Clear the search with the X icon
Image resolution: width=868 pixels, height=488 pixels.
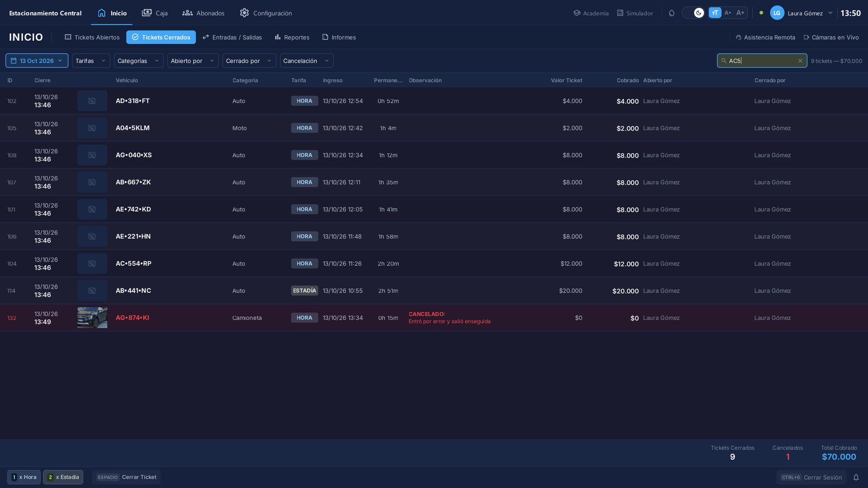click(x=800, y=61)
